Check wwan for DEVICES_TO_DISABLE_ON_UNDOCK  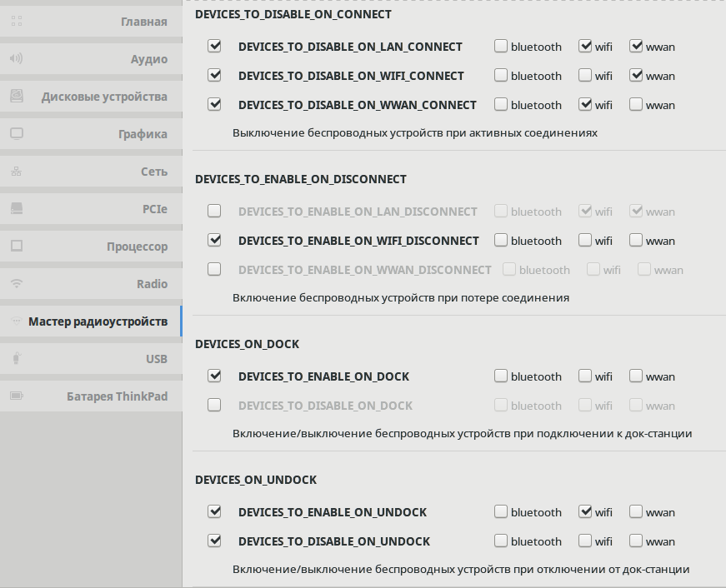[x=636, y=541]
